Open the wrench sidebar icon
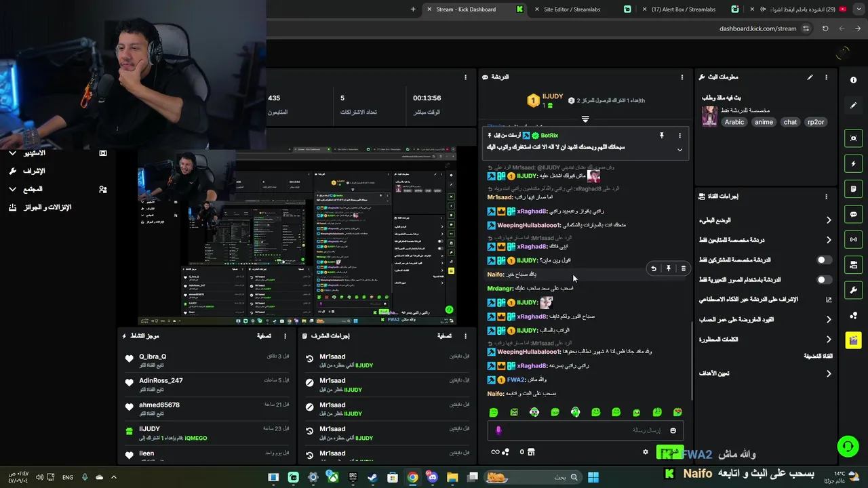The image size is (868, 488). [x=853, y=290]
